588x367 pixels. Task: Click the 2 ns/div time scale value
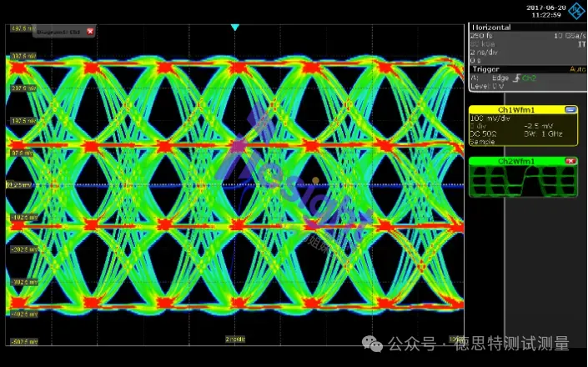coord(484,53)
